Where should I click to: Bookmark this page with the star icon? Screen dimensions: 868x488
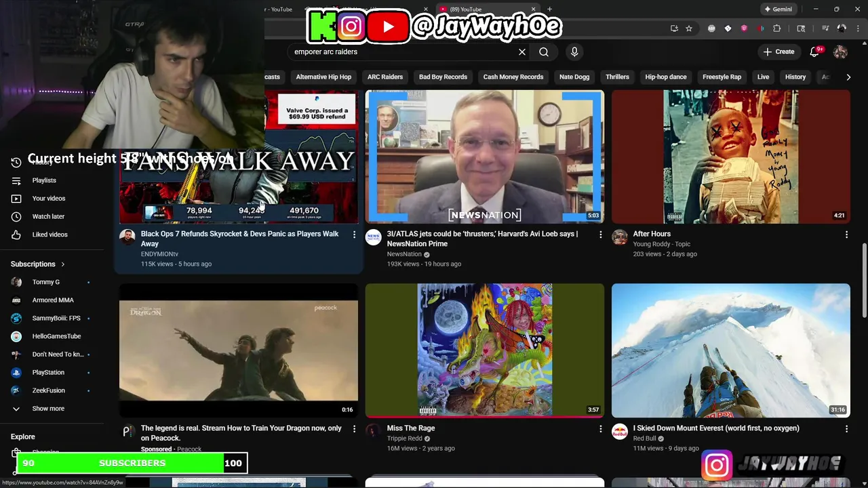pos(689,28)
